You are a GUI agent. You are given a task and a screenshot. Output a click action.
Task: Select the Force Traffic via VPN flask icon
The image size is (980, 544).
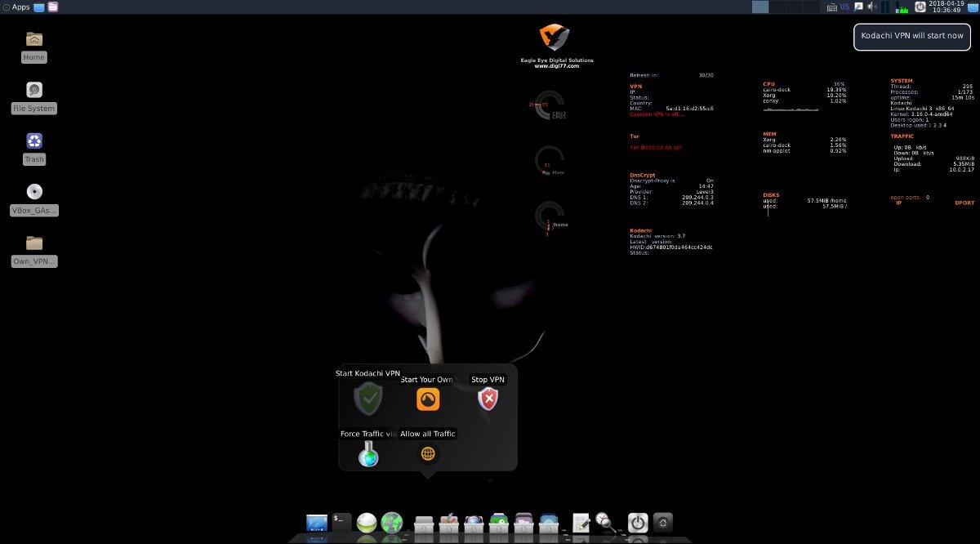click(367, 454)
